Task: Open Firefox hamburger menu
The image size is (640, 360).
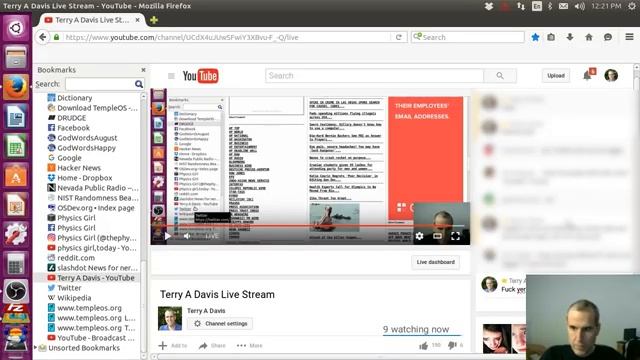Action: [x=629, y=37]
